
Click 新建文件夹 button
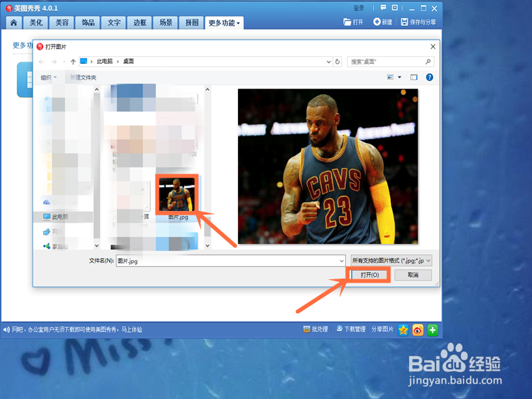pos(83,77)
